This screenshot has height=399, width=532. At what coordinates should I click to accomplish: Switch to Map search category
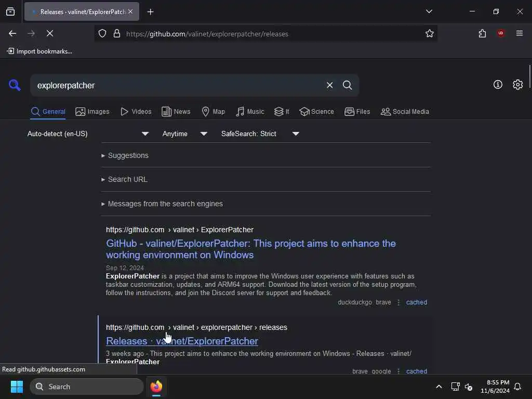[x=213, y=112]
